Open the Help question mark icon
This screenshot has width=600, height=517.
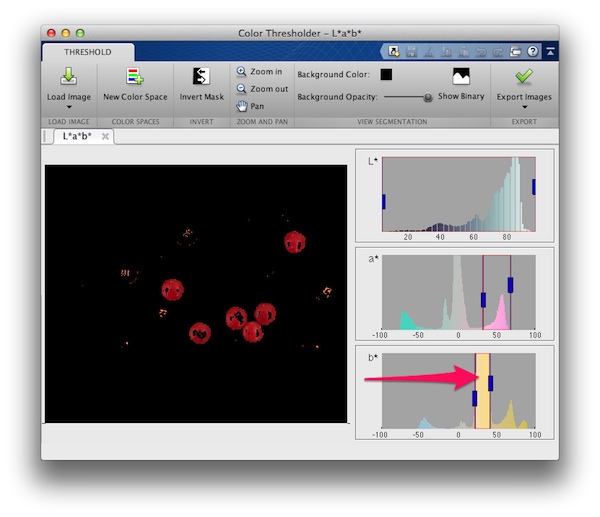point(533,51)
